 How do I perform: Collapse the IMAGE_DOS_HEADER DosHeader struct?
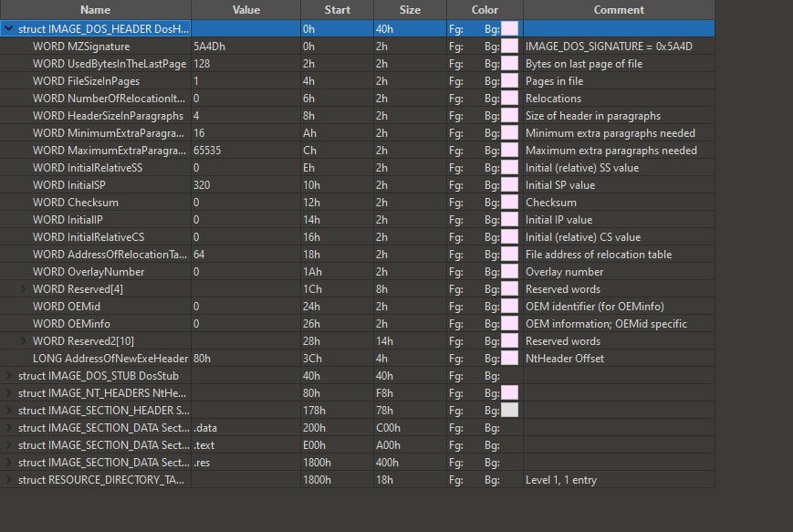point(8,29)
